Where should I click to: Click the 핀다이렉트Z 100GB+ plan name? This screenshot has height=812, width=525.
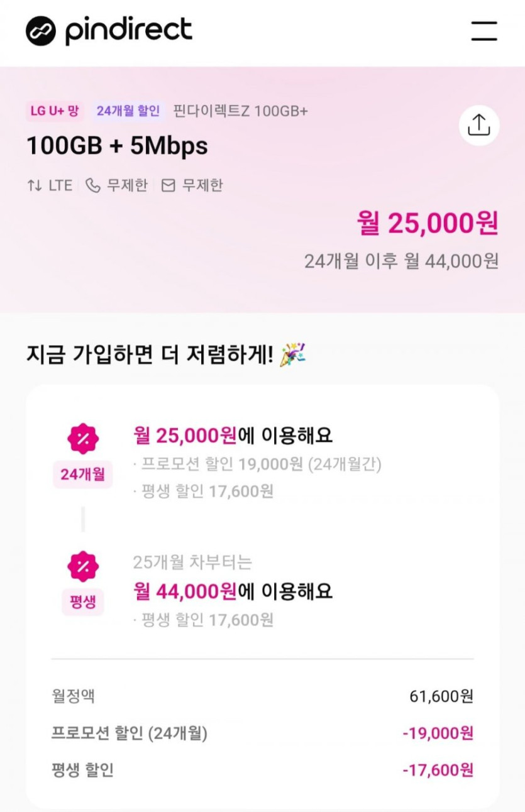[240, 112]
